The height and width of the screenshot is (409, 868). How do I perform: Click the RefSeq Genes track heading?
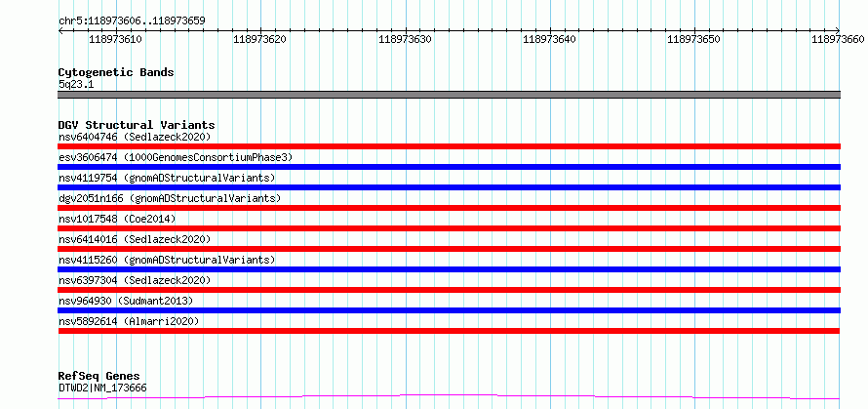(99, 377)
